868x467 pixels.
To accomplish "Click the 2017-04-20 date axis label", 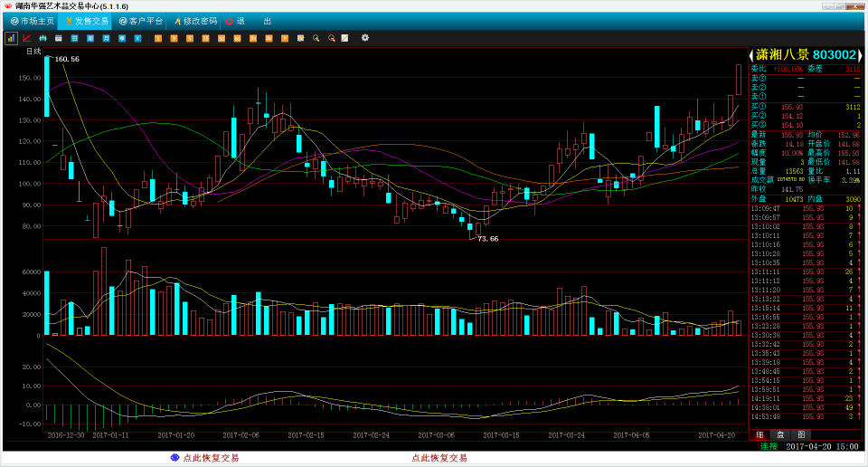I will click(717, 435).
